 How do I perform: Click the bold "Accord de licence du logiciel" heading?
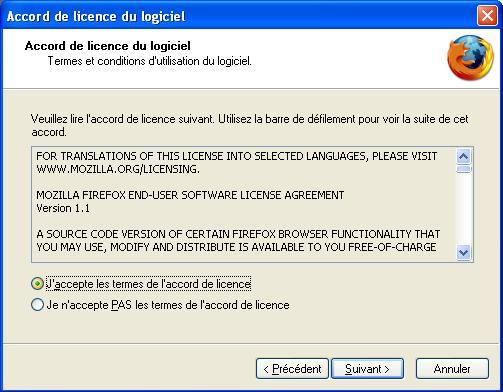pos(108,46)
